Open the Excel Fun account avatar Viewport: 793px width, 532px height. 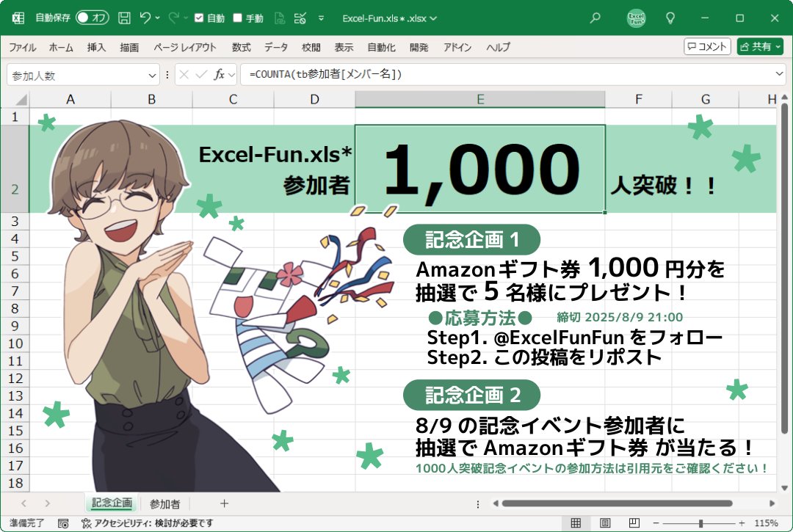(x=636, y=18)
